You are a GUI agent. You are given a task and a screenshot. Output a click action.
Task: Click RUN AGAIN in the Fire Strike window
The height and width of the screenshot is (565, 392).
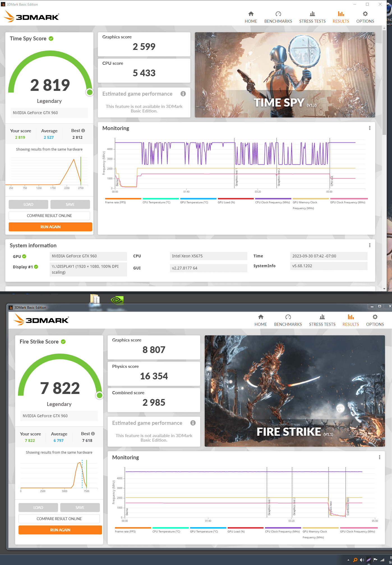pyautogui.click(x=60, y=530)
